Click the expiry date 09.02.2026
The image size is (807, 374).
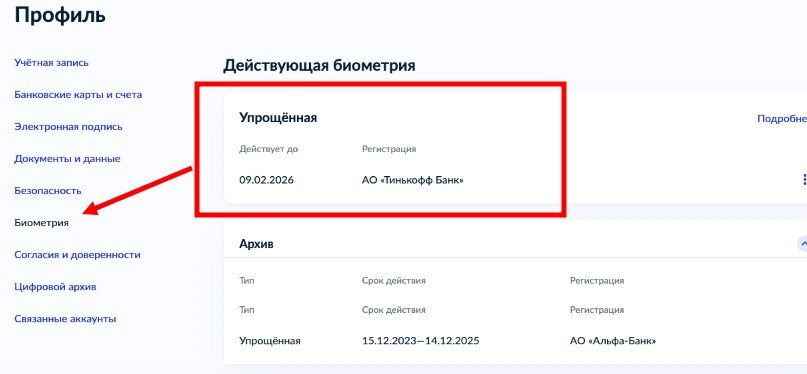pos(267,180)
